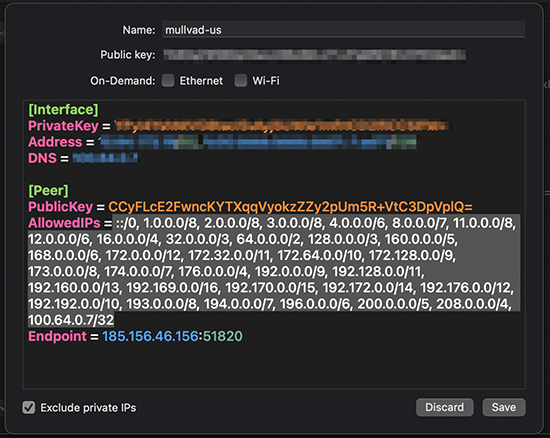550x438 pixels.
Task: Click the [Peer] section header
Action: [x=48, y=191]
